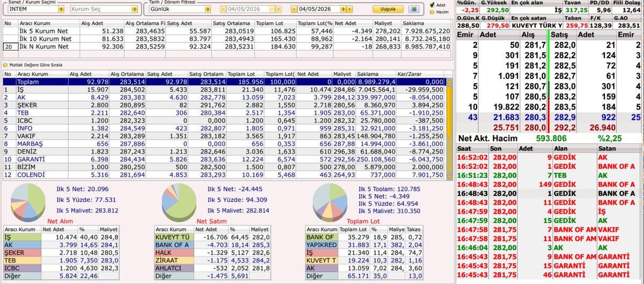Image resolution: width=644 pixels, height=284 pixels.
Task: Export data with the Excel icon
Action: [x=413, y=10]
